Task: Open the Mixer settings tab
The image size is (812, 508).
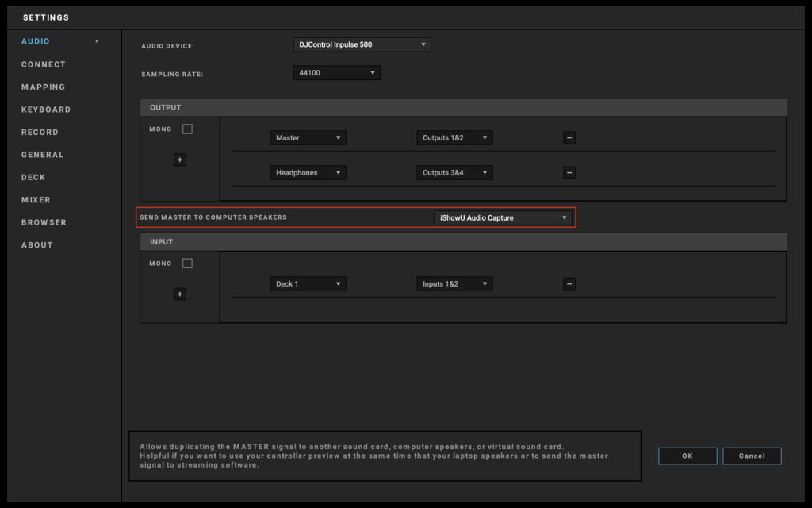Action: 36,200
